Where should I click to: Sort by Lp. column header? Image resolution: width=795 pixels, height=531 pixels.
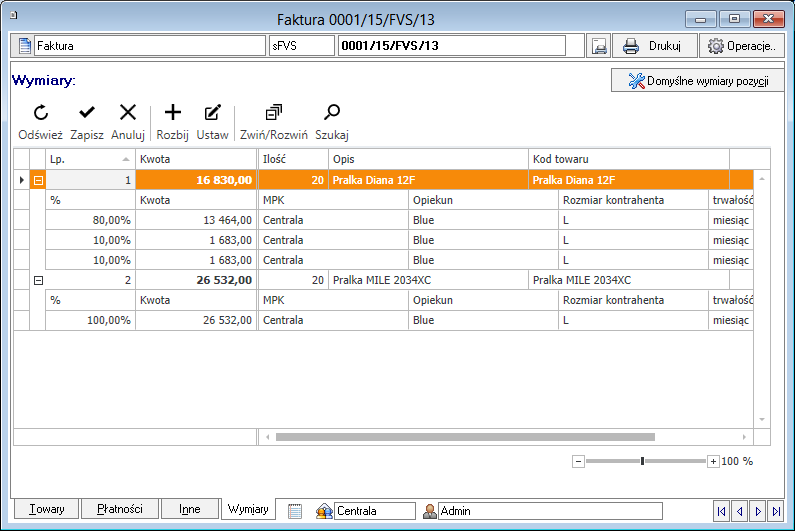pyautogui.click(x=90, y=159)
